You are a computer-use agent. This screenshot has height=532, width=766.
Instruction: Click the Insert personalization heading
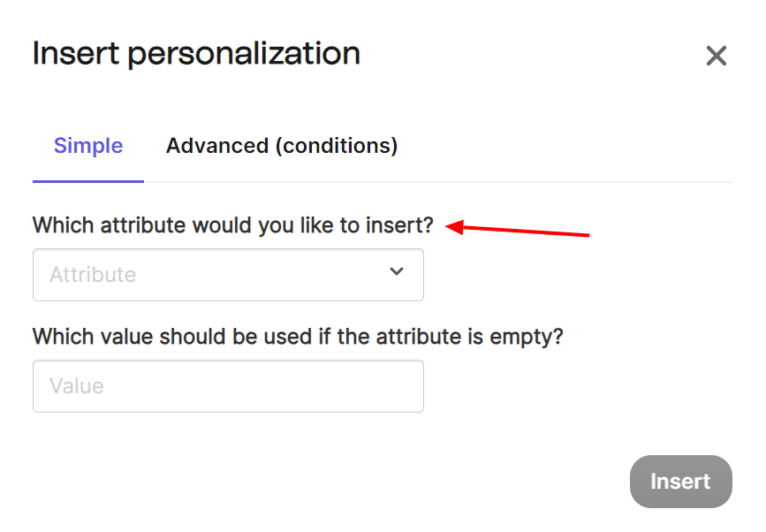click(x=196, y=54)
